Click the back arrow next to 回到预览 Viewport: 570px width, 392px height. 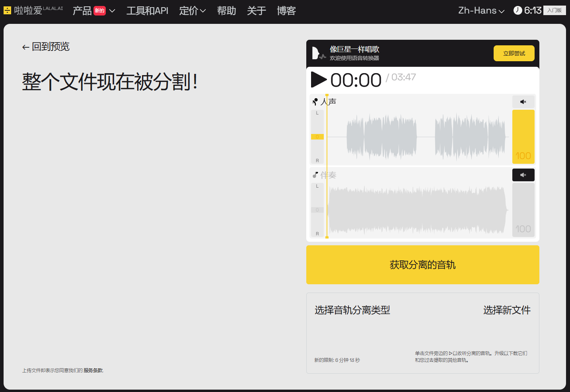25,47
